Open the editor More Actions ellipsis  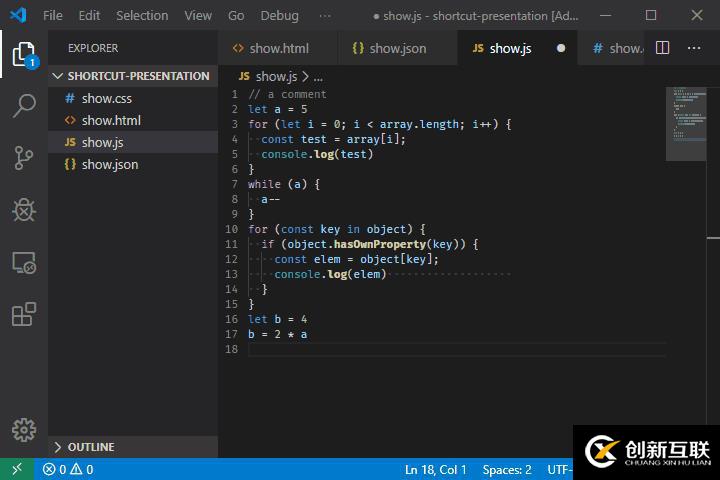click(694, 48)
